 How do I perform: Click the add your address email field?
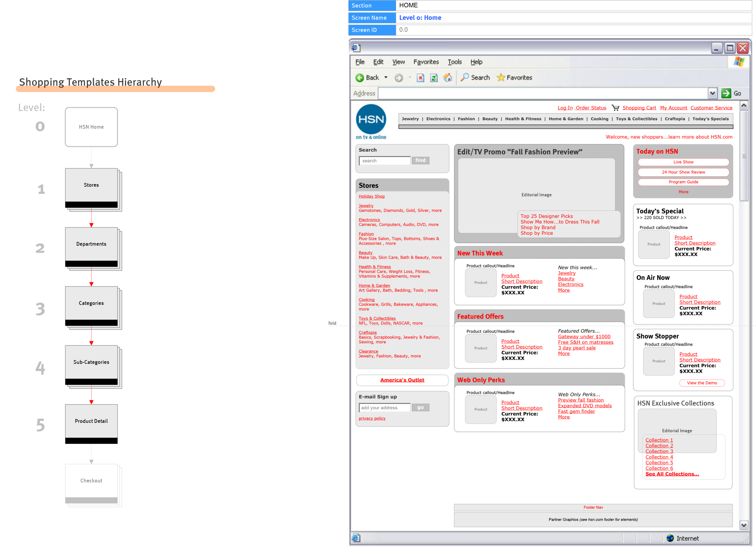385,408
